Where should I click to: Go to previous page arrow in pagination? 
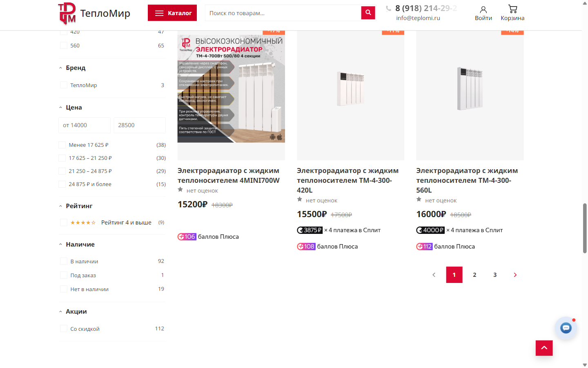click(434, 275)
